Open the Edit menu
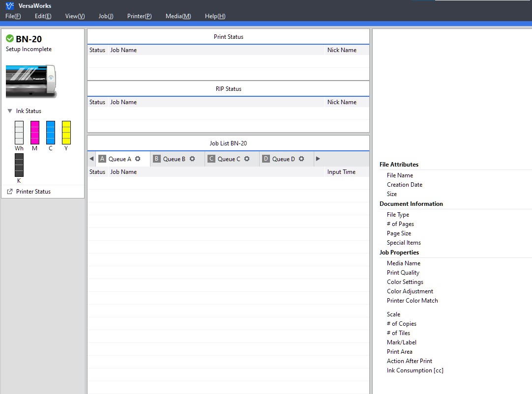Viewport: 532px width, 394px height. (43, 16)
